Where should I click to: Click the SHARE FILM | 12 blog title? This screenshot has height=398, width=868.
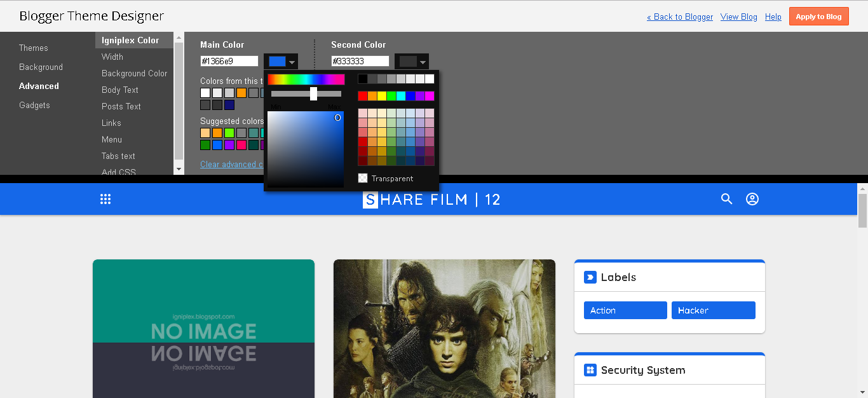(x=431, y=200)
